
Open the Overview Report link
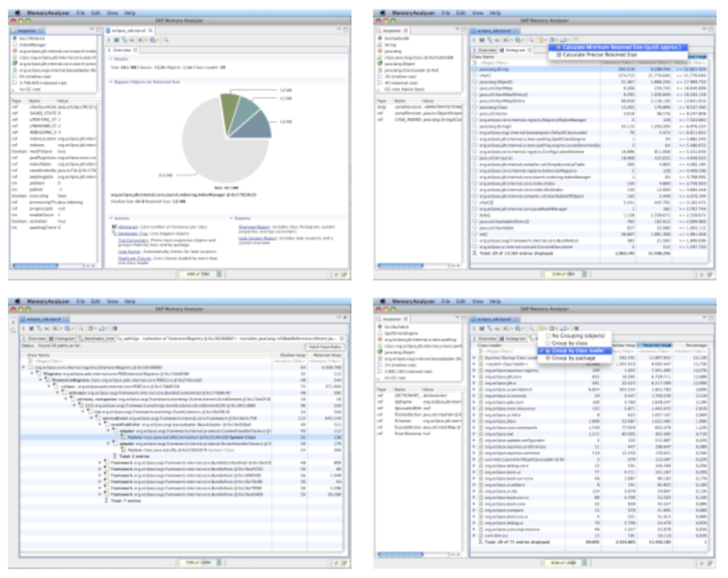(254, 227)
